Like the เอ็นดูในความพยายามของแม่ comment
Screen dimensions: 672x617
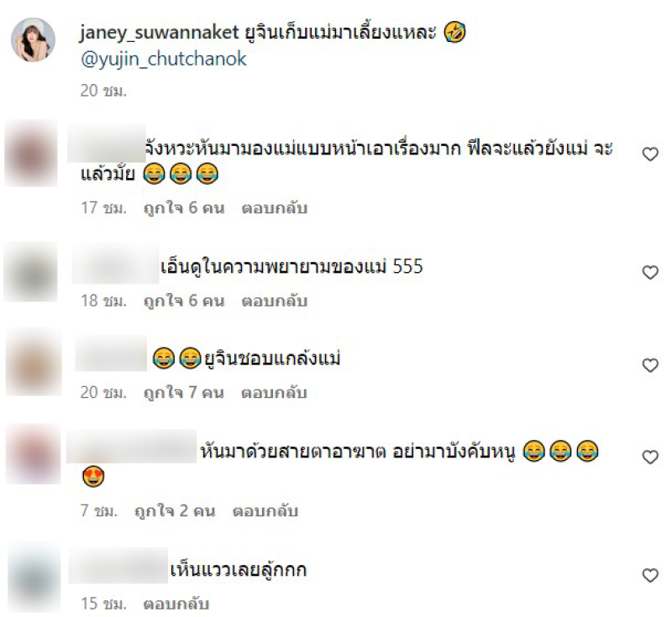(650, 272)
